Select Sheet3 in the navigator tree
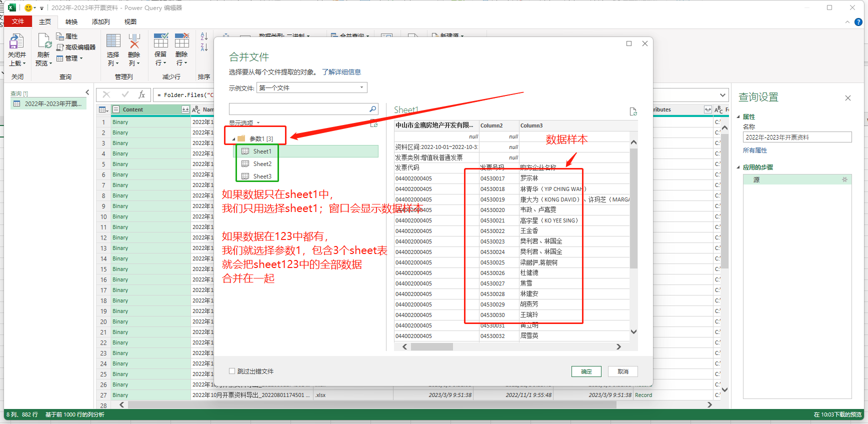Screen dimensions: 868x424 tap(262, 176)
